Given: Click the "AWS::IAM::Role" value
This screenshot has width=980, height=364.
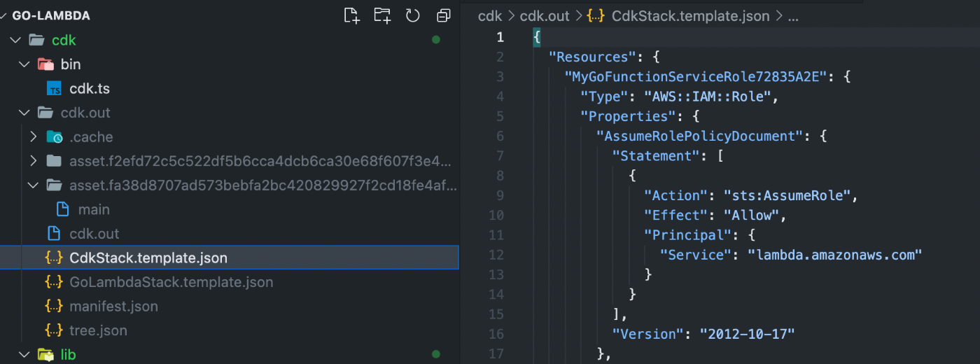Looking at the screenshot, I should (x=709, y=96).
